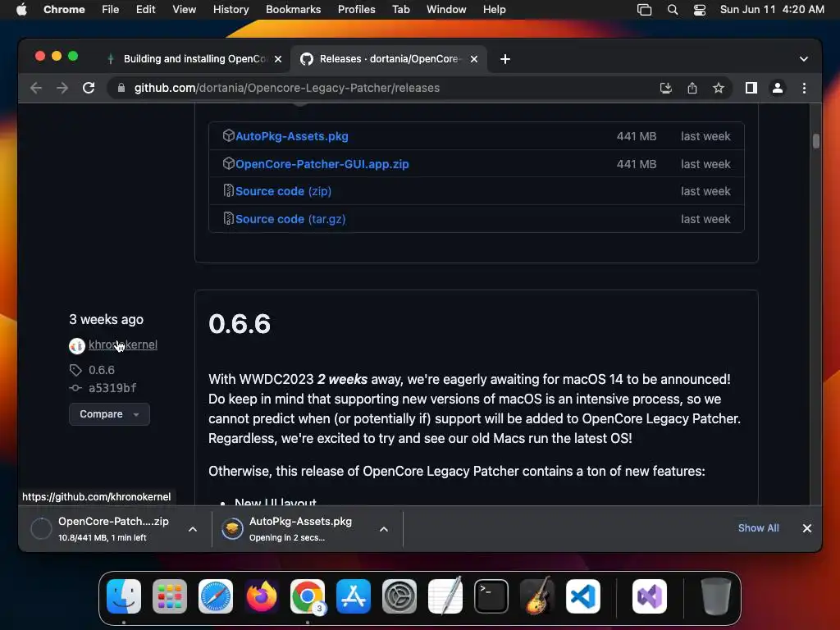Viewport: 840px width, 630px height.
Task: Click khronokernel avatar image
Action: [77, 346]
